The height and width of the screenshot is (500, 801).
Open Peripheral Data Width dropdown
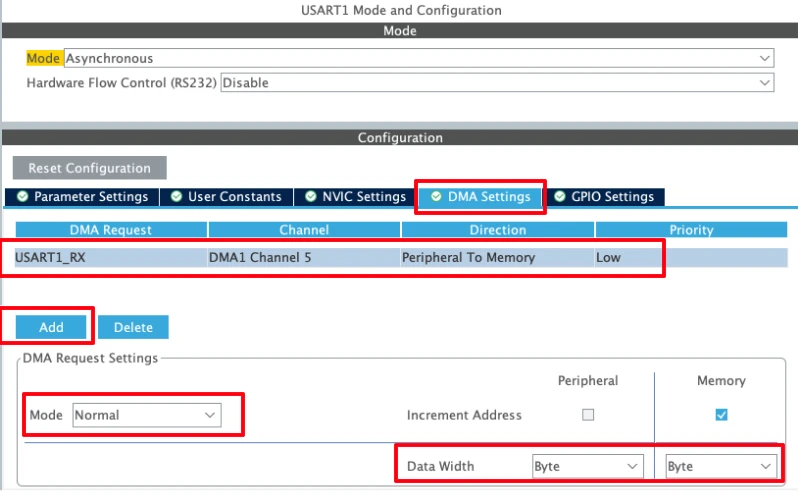click(586, 466)
